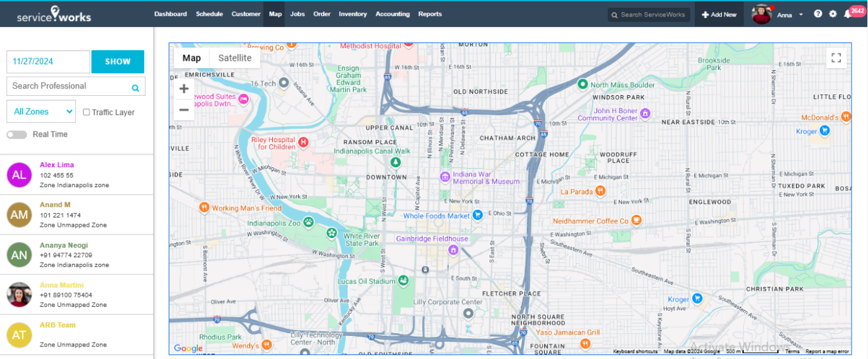This screenshot has width=868, height=359.
Task: Select Anna Martini from professional list
Action: point(77,295)
